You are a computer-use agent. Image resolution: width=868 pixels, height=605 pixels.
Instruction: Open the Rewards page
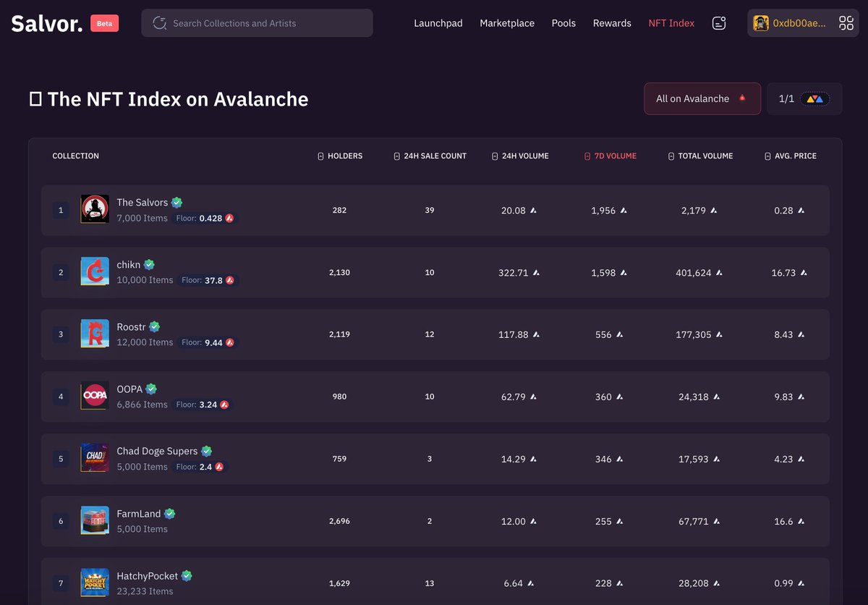[612, 23]
